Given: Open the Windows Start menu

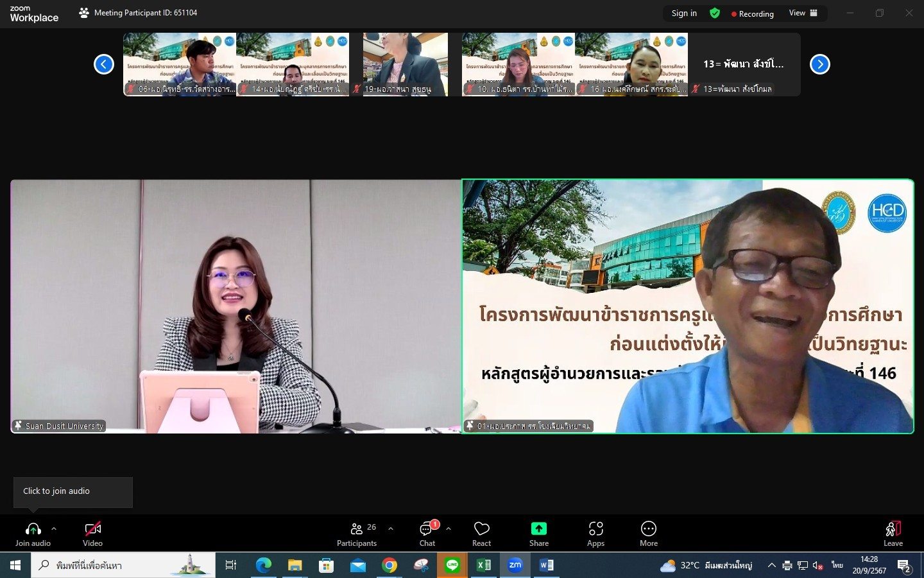Looking at the screenshot, I should [15, 565].
